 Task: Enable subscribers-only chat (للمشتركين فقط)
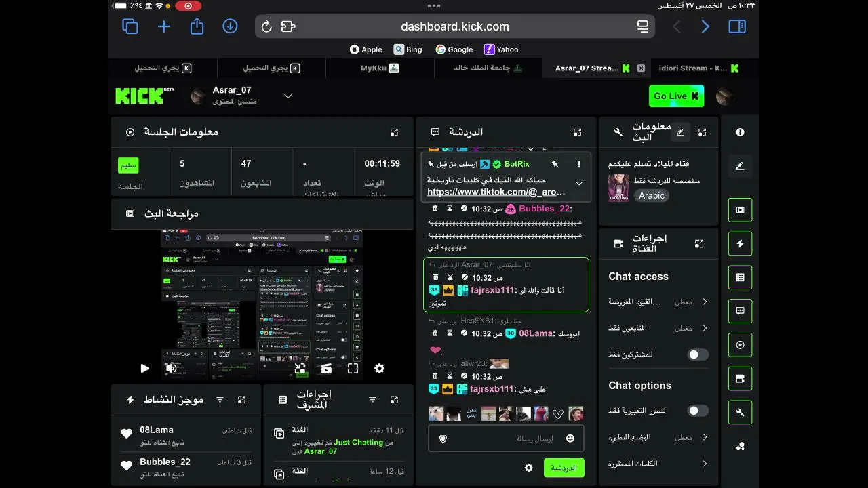(x=698, y=354)
